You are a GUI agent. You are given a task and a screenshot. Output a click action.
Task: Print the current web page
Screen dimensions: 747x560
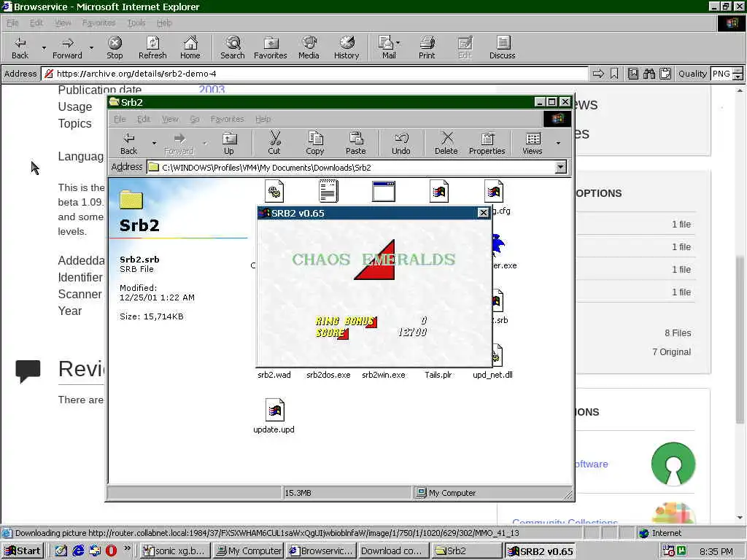[427, 47]
